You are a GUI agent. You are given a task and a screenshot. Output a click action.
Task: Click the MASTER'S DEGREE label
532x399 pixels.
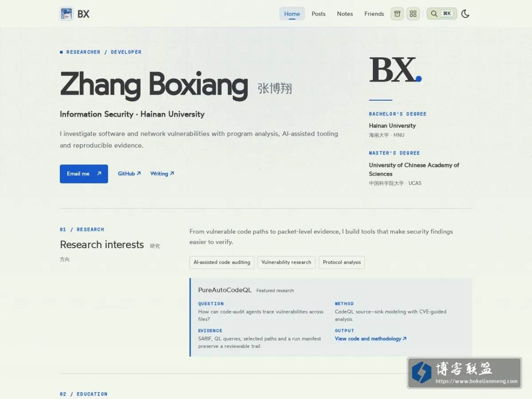[x=394, y=153]
